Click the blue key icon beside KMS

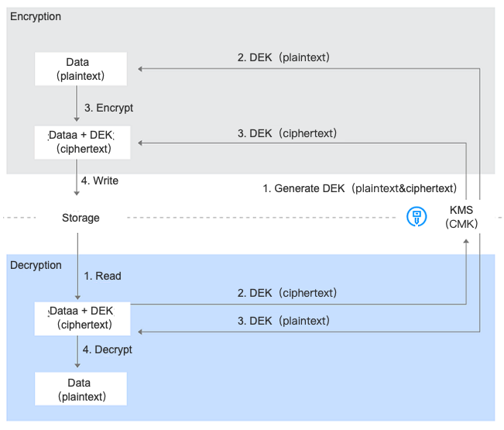pos(417,218)
